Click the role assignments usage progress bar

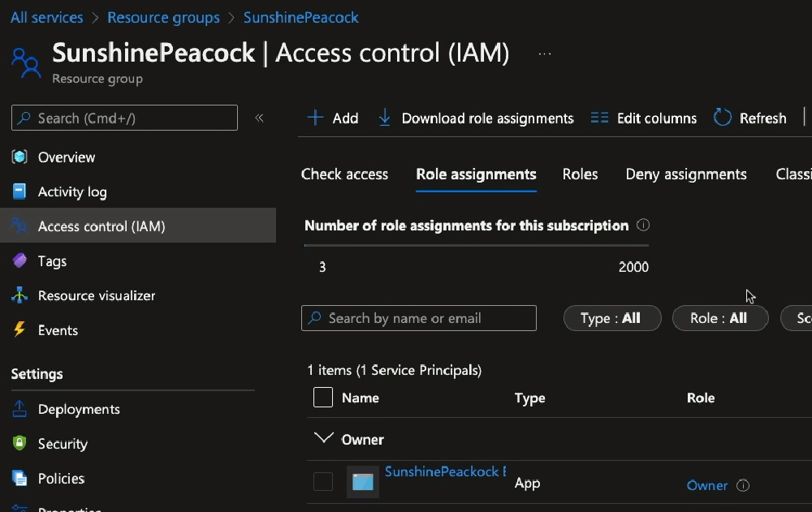[x=477, y=245]
